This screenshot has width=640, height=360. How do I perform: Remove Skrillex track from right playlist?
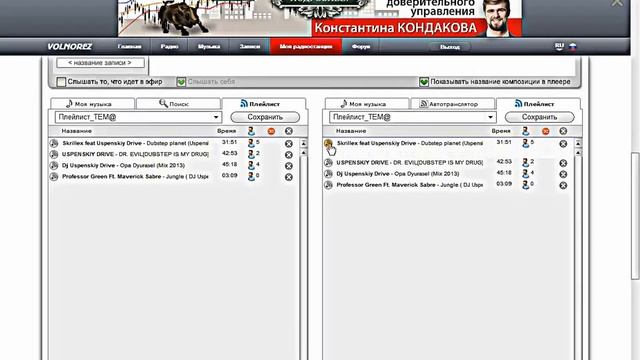563,144
